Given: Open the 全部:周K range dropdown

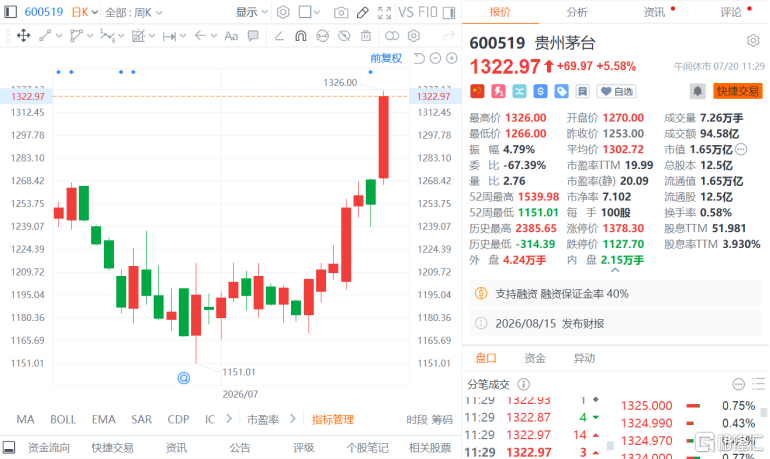Looking at the screenshot, I should [x=133, y=13].
